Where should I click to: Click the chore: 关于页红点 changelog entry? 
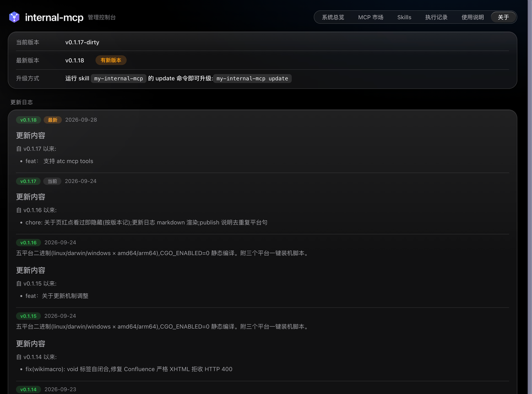click(x=146, y=222)
